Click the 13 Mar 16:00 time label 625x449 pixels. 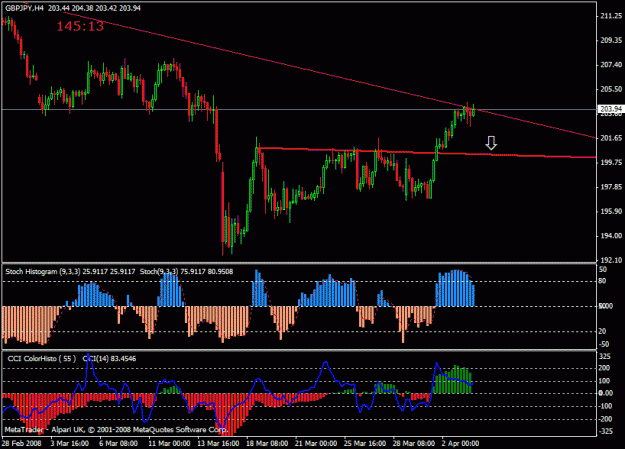[218, 443]
